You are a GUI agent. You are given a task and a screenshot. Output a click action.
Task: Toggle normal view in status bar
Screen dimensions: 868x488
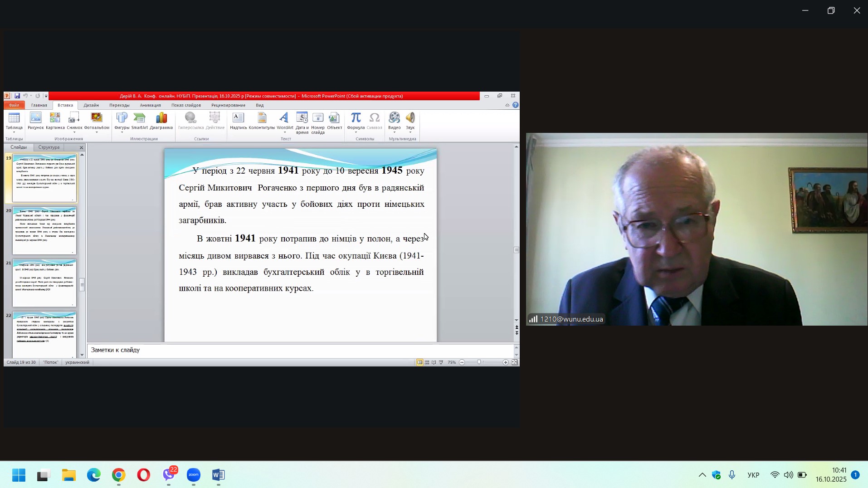point(420,362)
